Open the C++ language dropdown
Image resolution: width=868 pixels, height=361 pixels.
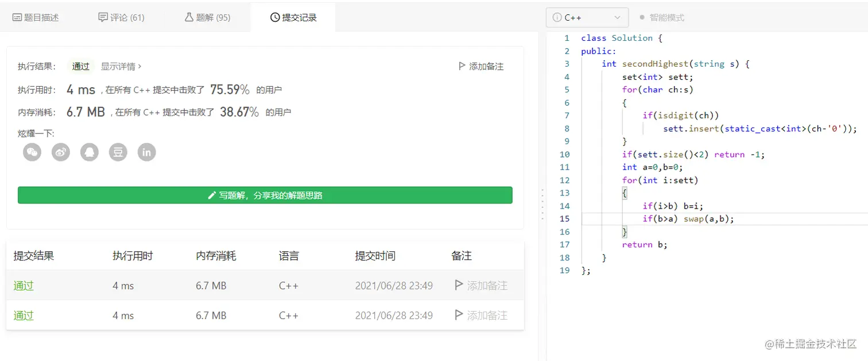[x=587, y=17]
